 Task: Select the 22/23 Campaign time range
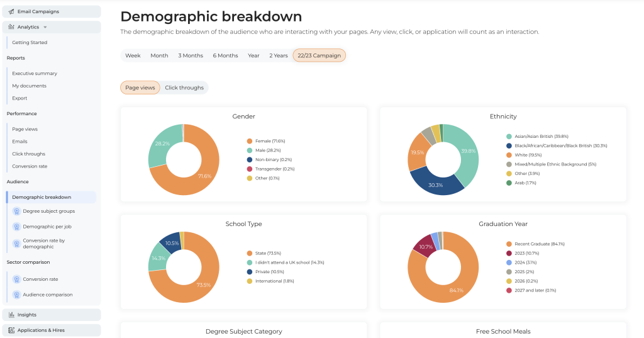pos(319,55)
